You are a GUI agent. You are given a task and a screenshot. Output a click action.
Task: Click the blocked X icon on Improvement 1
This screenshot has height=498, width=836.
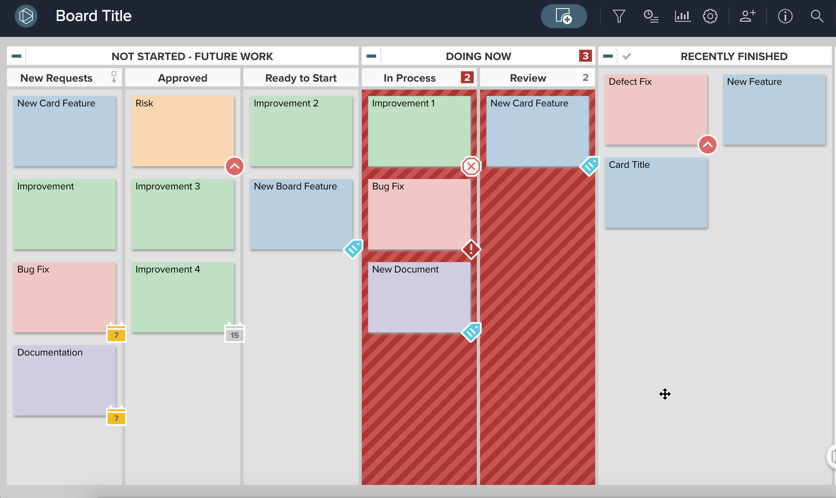pos(471,166)
